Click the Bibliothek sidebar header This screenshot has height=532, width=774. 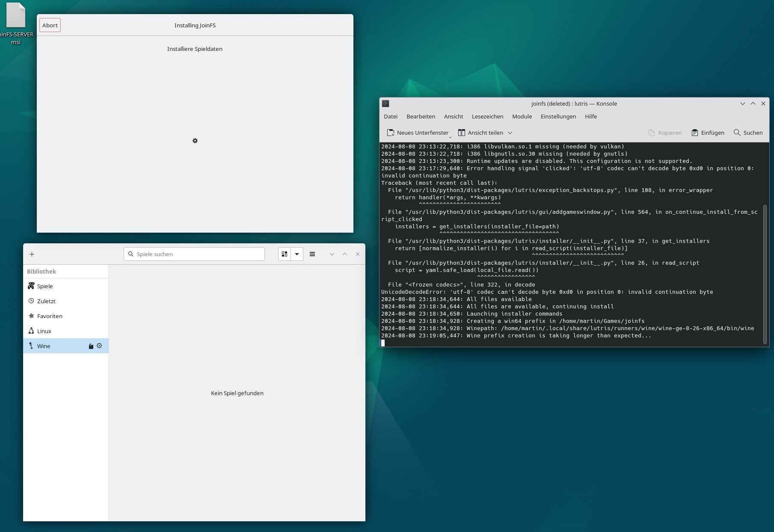point(42,272)
